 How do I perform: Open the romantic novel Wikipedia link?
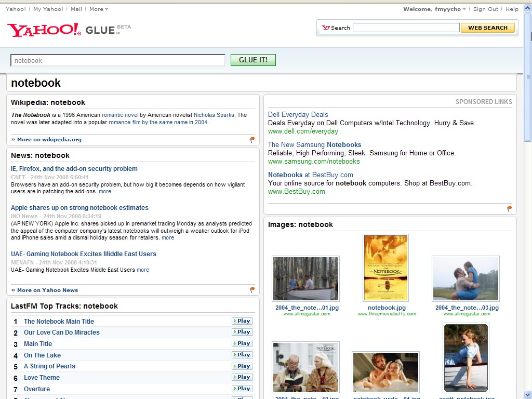click(x=120, y=115)
